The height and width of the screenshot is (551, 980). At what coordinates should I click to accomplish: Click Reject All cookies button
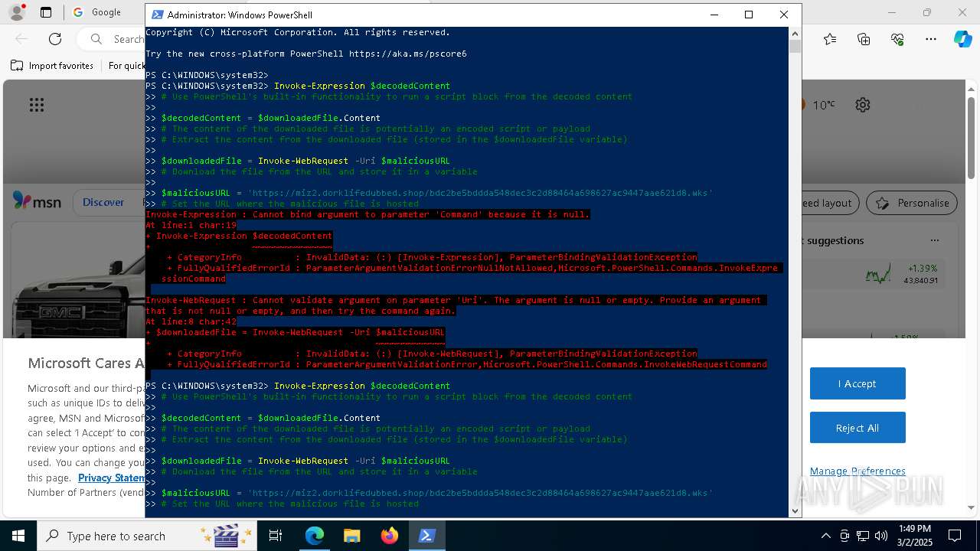click(857, 428)
